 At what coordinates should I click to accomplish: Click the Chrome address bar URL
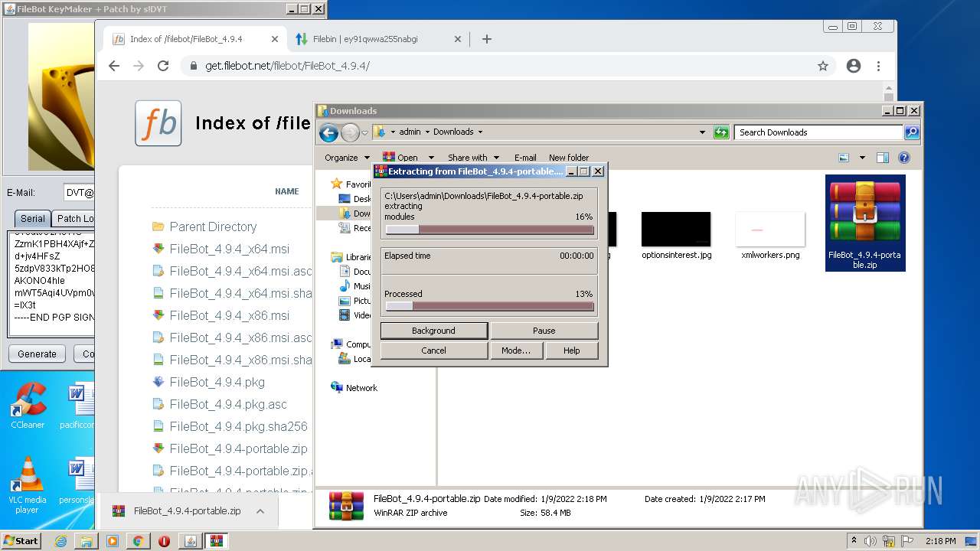point(287,66)
